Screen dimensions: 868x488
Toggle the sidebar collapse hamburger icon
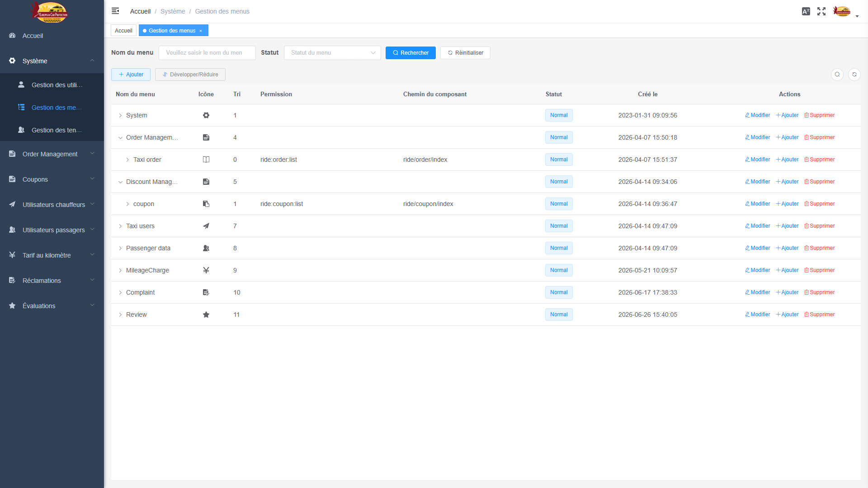pos(115,11)
